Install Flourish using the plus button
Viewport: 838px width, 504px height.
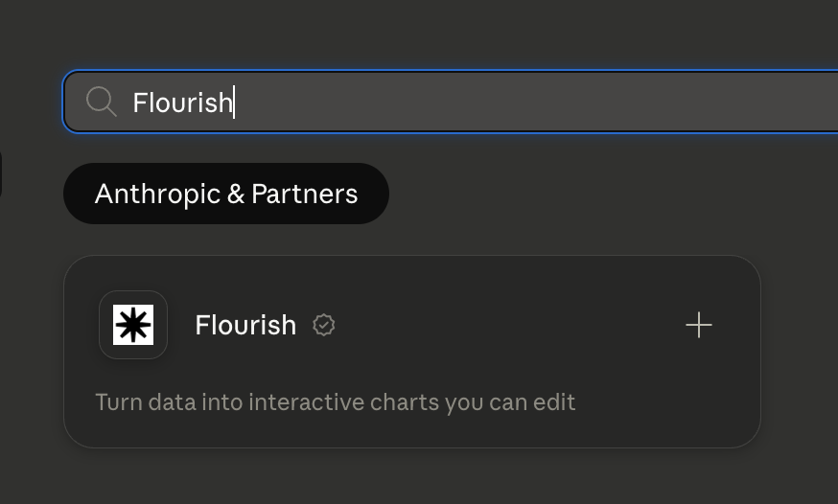coord(699,325)
